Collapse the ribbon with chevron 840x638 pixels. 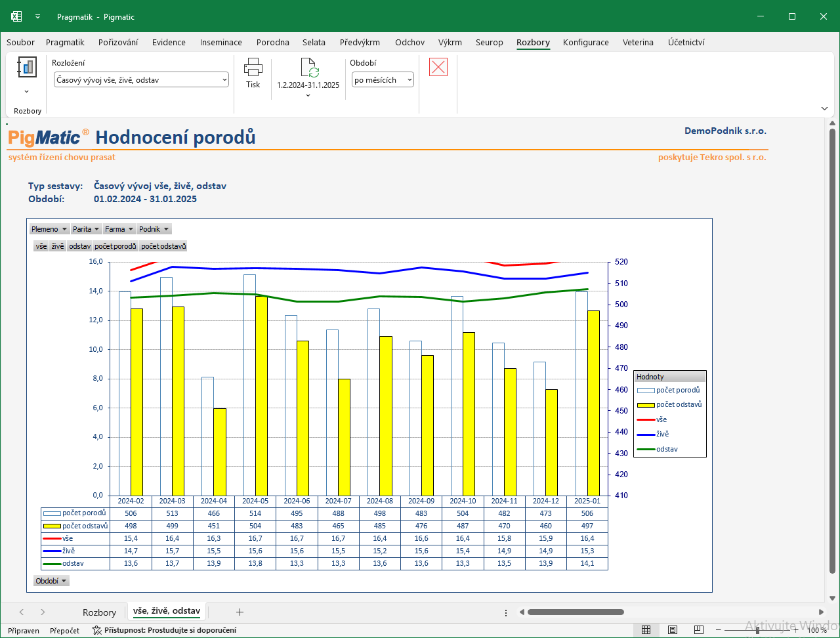coord(824,108)
